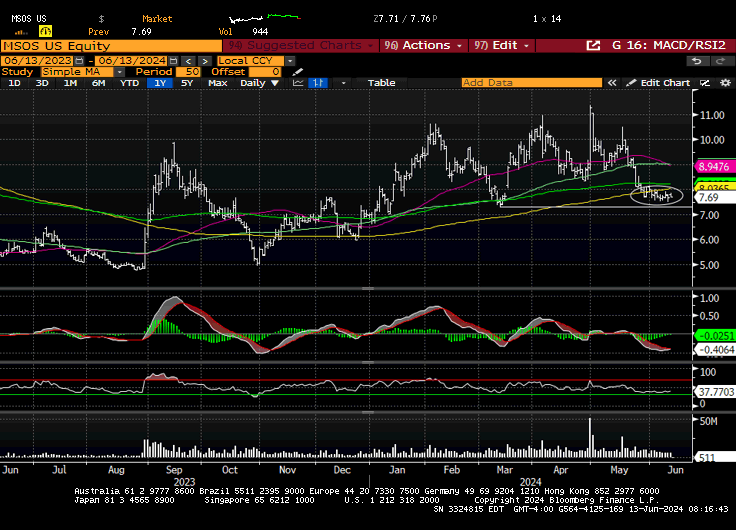
Task: Click the end date field 06/13/2024
Action: coord(132,61)
